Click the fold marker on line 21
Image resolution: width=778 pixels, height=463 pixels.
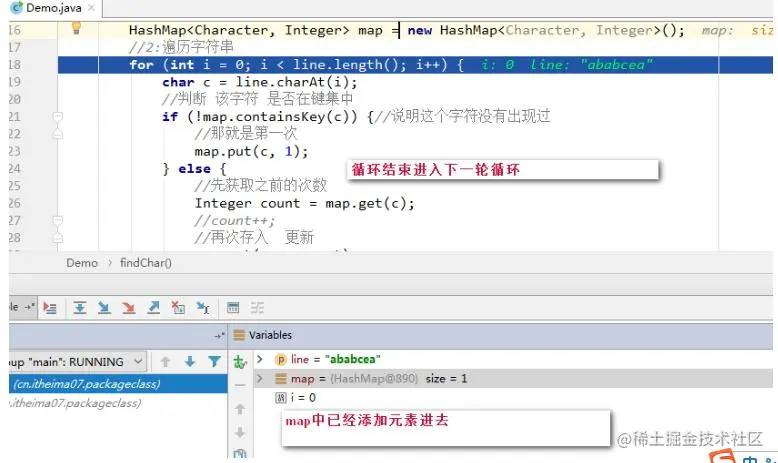click(x=58, y=117)
